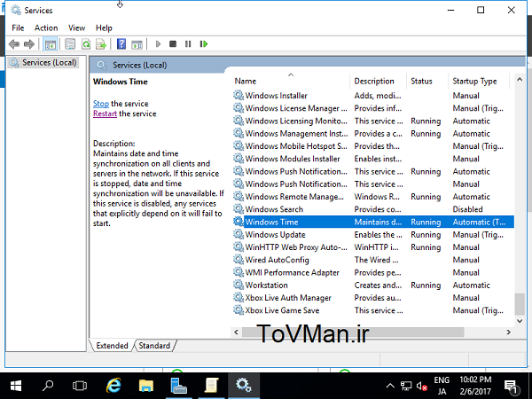Open the Windows Start button
Image resolution: width=532 pixels, height=399 pixels.
pyautogui.click(x=16, y=386)
